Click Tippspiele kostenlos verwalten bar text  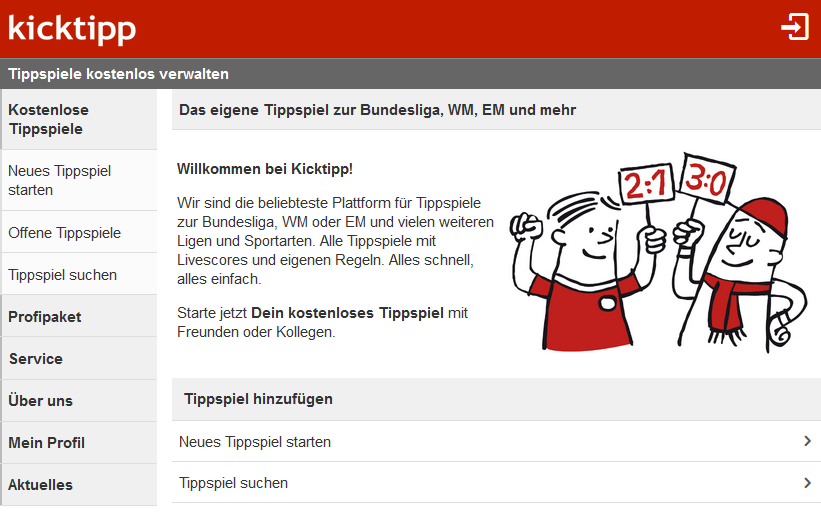118,74
